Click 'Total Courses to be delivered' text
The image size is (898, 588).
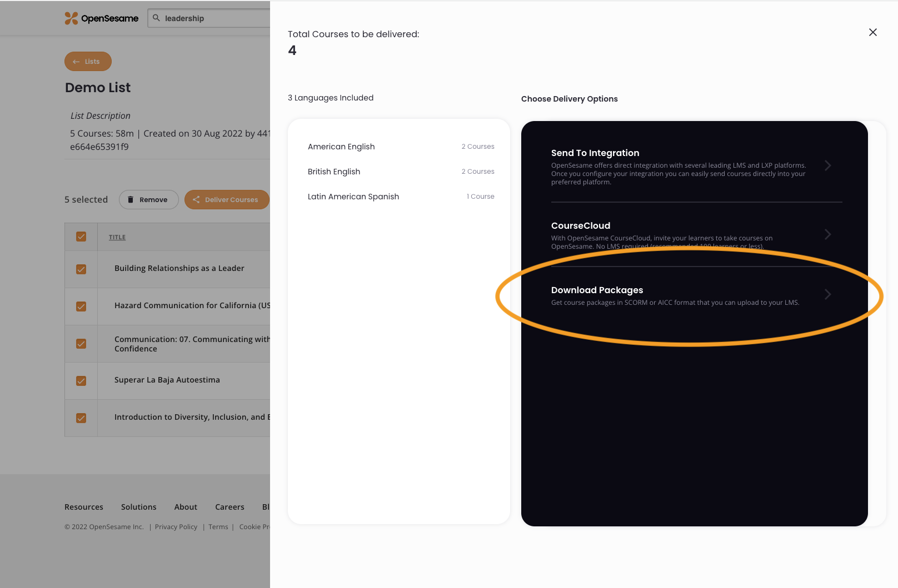click(x=353, y=34)
